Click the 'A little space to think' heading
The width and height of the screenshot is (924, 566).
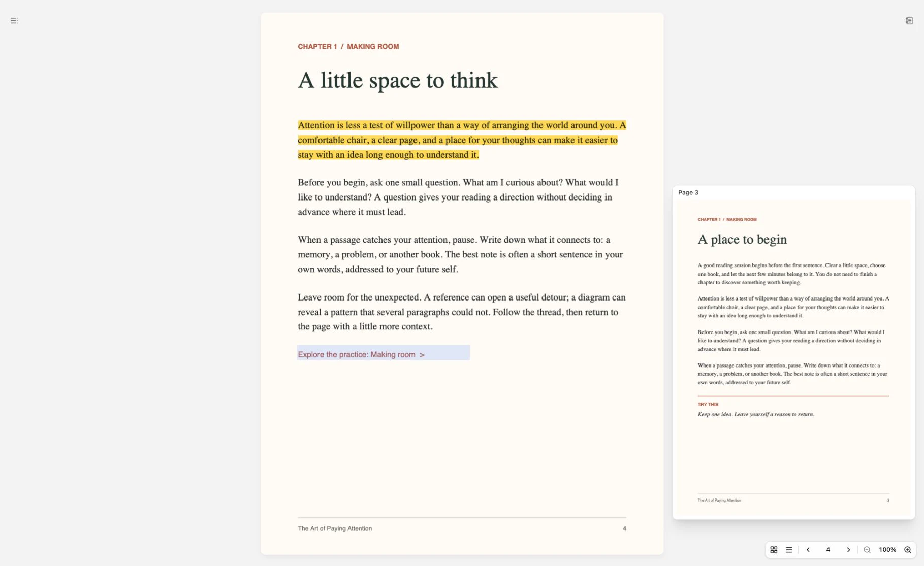click(398, 80)
